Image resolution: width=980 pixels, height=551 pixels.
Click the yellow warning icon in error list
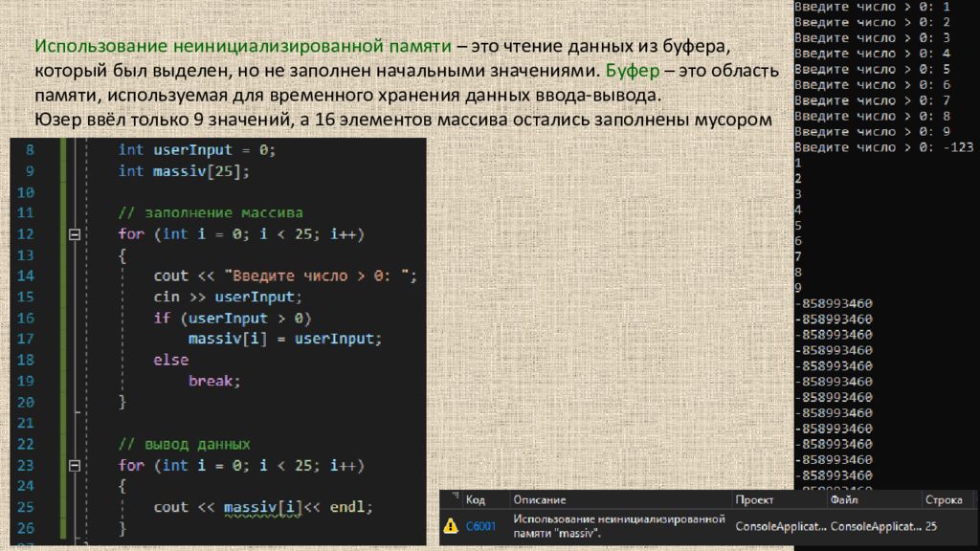pos(450,525)
